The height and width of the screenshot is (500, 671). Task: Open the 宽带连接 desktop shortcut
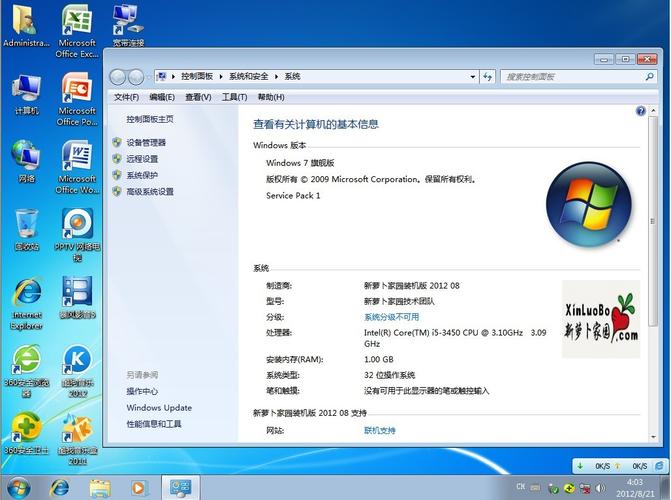click(128, 25)
